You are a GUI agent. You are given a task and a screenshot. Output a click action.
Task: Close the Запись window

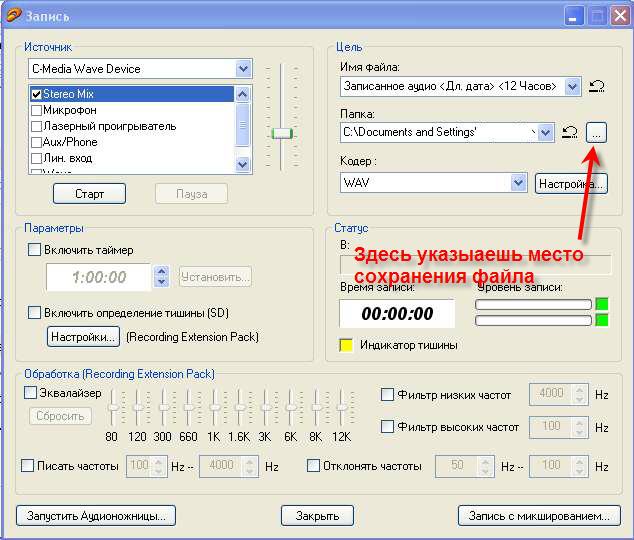click(x=620, y=17)
